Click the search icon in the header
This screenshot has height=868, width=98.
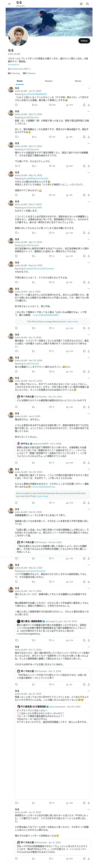[87, 4]
